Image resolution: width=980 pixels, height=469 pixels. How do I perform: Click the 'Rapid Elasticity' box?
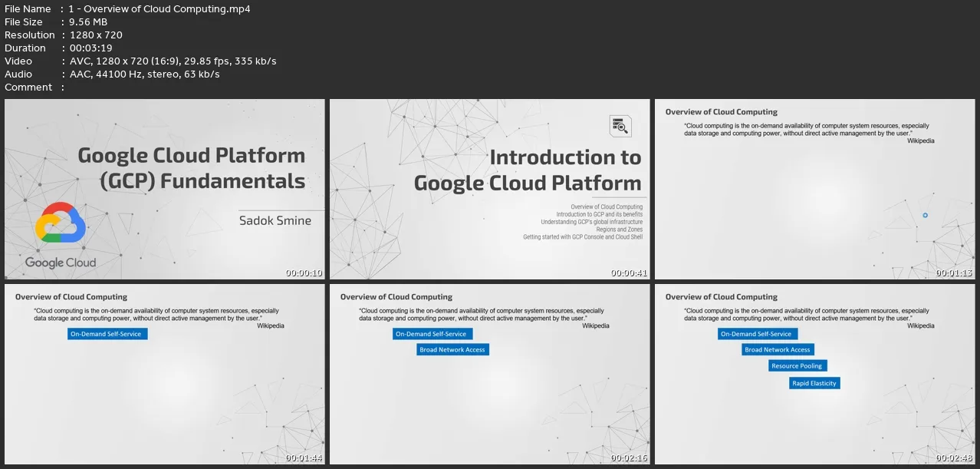[815, 383]
